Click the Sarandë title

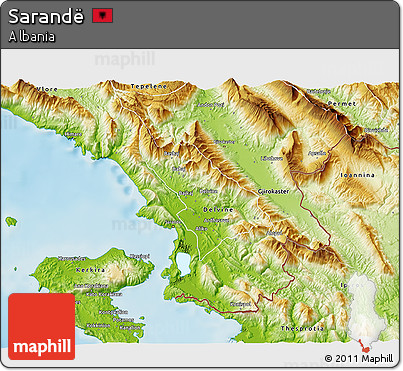tap(46, 16)
